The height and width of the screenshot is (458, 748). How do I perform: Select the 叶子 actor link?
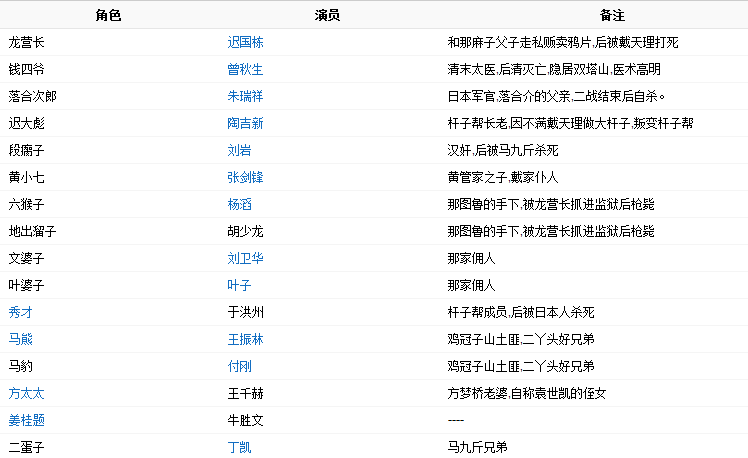(239, 286)
